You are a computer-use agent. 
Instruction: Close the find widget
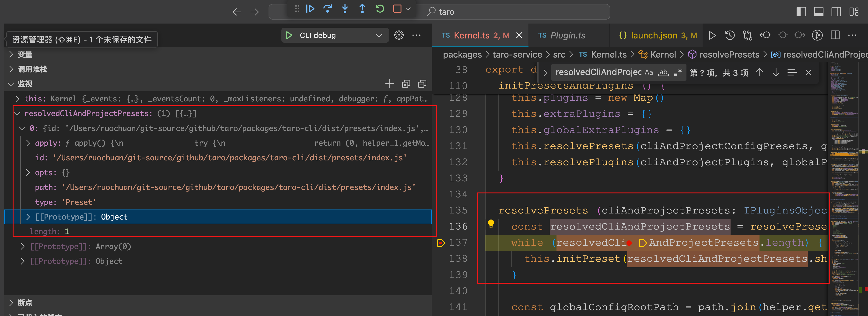click(808, 72)
